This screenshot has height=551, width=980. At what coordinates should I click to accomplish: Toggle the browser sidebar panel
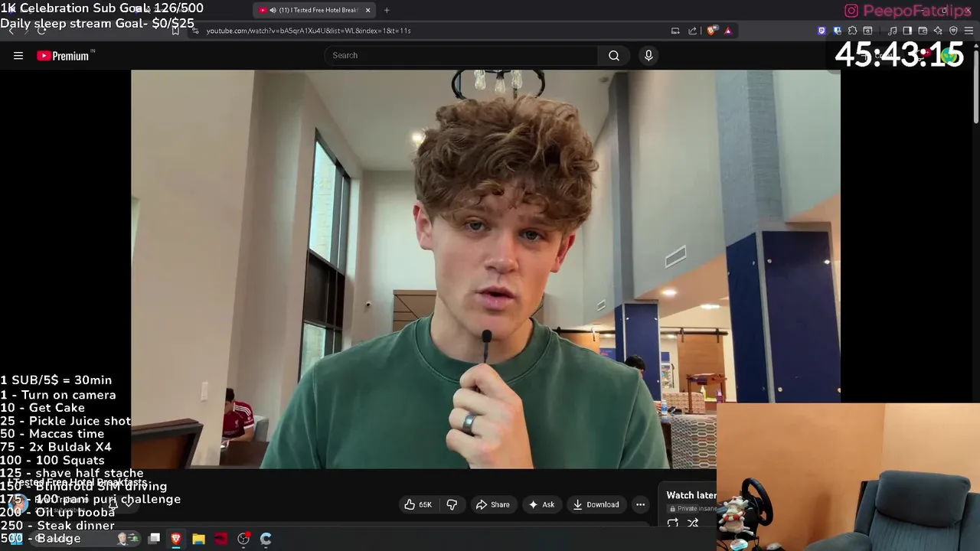pos(907,31)
